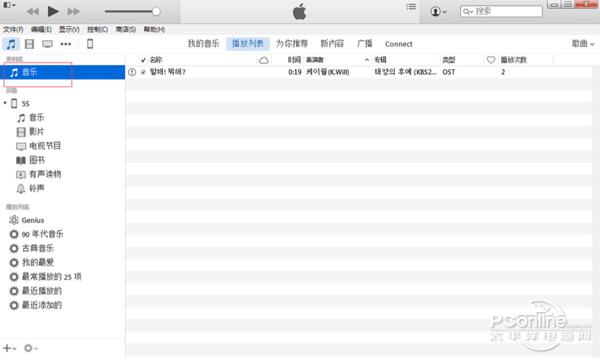Click the iPhone device icon in toolbar
The height and width of the screenshot is (361, 600).
tap(90, 44)
